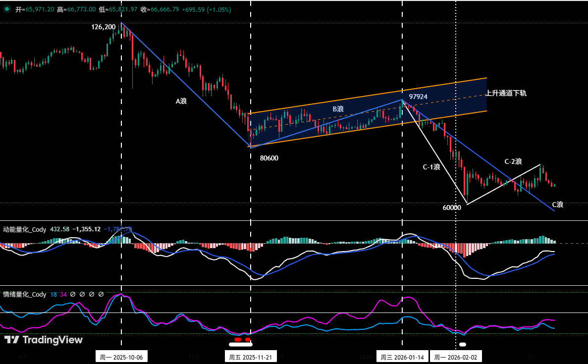Click the green market status dot
Image resolution: width=588 pixels, height=364 pixels.
6,9
